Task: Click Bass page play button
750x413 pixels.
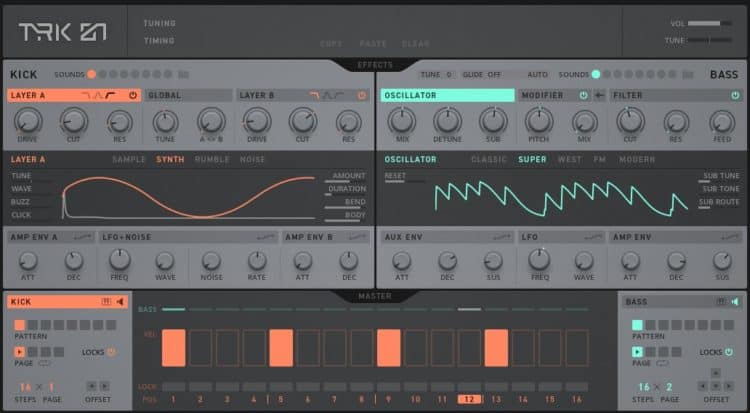Action: point(637,352)
